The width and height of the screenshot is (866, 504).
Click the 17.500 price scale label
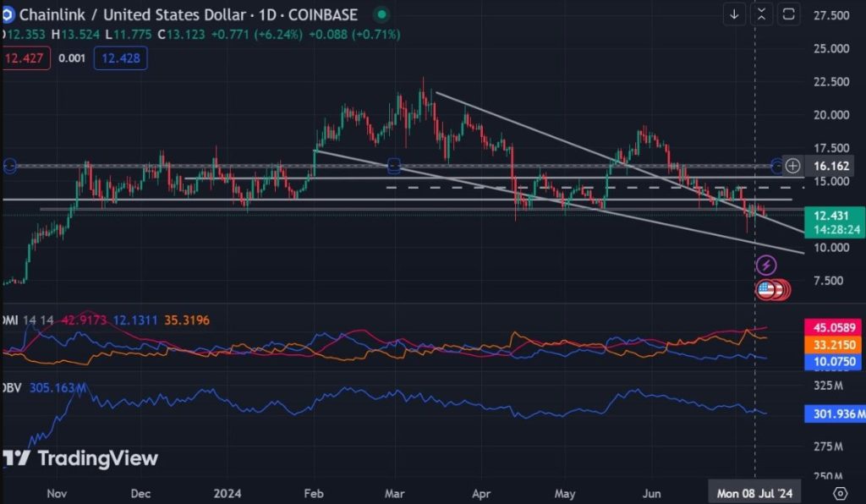pos(831,148)
